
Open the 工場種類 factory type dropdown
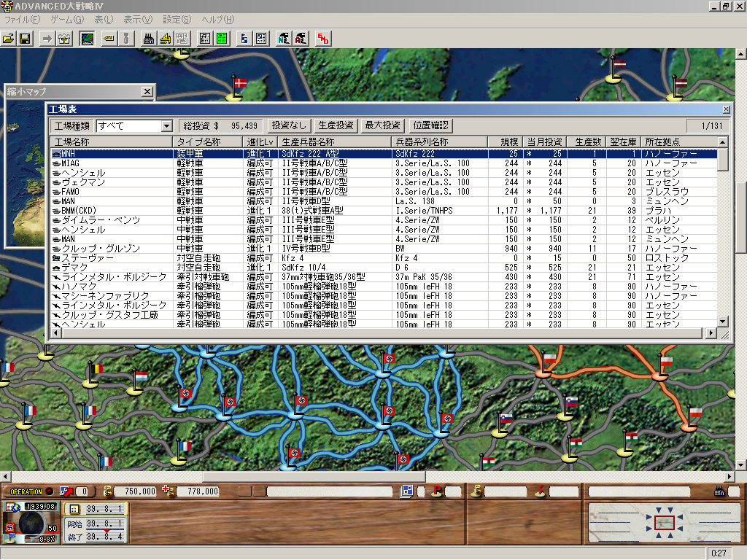point(167,126)
